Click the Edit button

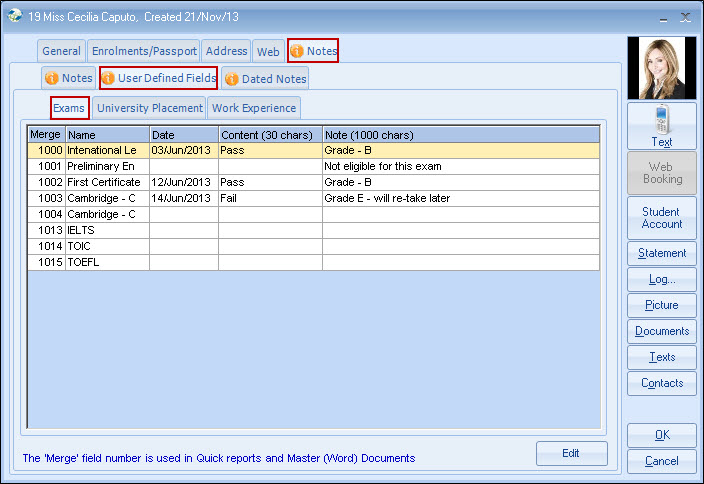tap(571, 453)
